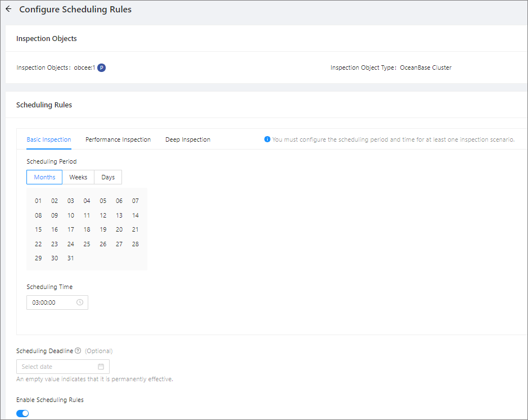The height and width of the screenshot is (420, 528).
Task: Choose day 01 in the calendar
Action: click(38, 201)
